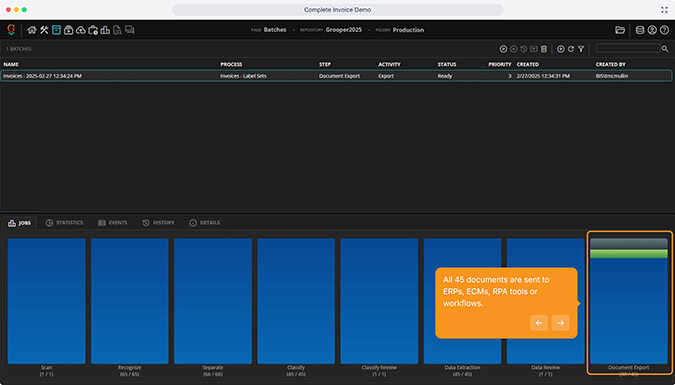The image size is (675, 385).
Task: Go to next tour step arrow
Action: pos(560,323)
